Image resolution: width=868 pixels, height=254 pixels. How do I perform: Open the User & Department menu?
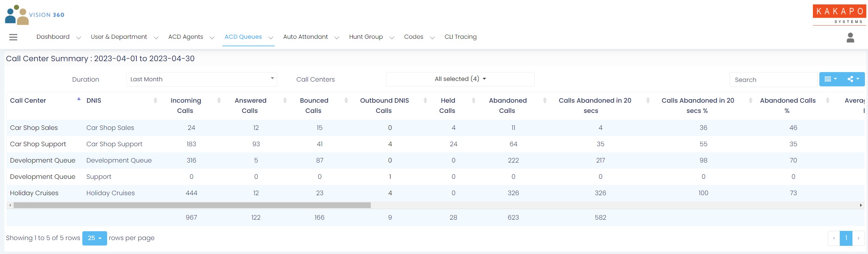(119, 37)
